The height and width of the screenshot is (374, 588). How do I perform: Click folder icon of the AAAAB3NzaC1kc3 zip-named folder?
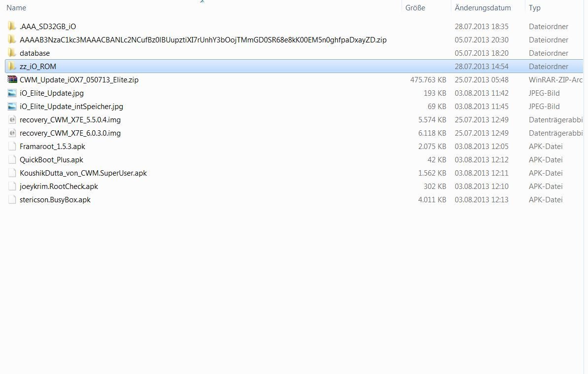click(x=12, y=39)
